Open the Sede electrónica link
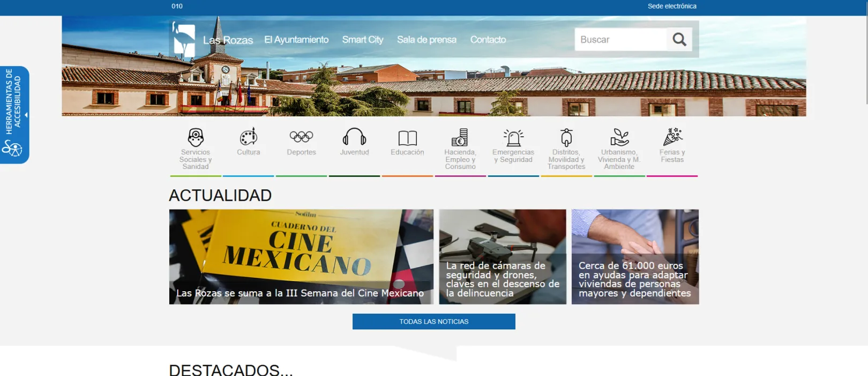Image resolution: width=868 pixels, height=376 pixels. 672,6
